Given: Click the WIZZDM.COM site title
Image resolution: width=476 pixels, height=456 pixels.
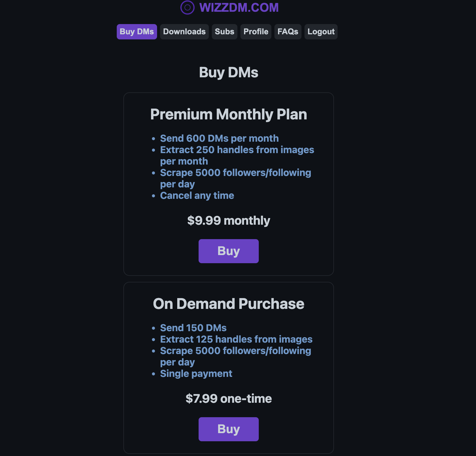Looking at the screenshot, I should click(x=239, y=8).
